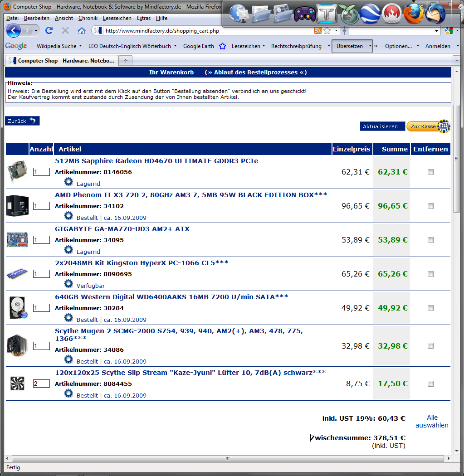Viewport: 464px width, 476px height.
Task: Click the inner frame scroll down arrow
Action: [456, 451]
